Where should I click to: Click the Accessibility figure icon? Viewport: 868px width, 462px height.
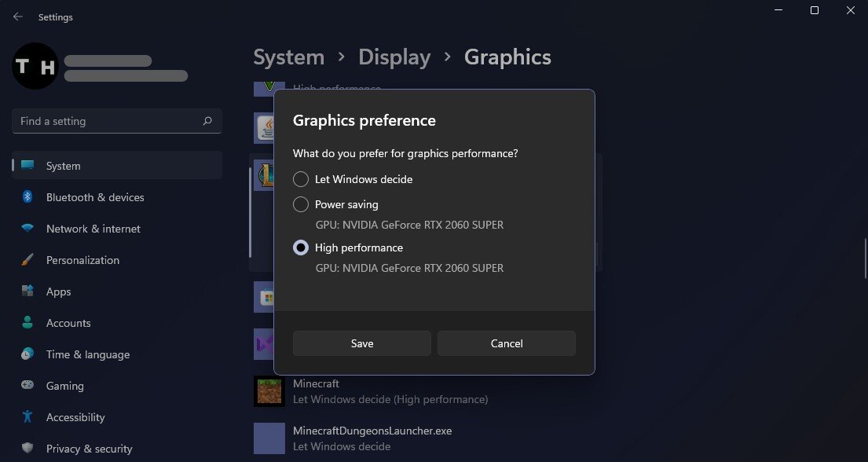[27, 416]
